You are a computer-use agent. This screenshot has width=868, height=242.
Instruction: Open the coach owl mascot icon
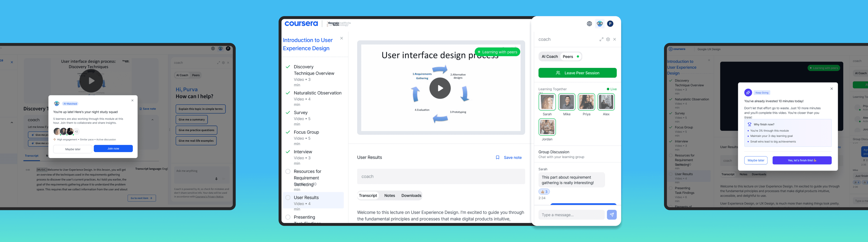point(599,23)
